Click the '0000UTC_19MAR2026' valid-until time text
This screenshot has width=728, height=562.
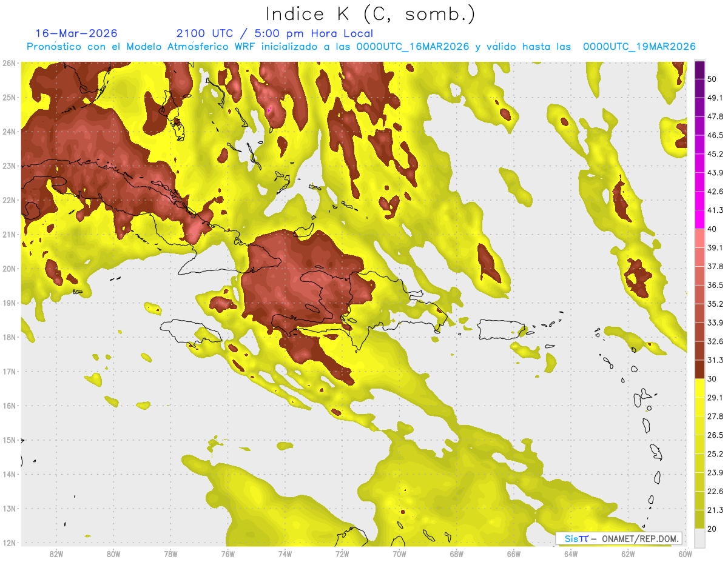click(639, 47)
